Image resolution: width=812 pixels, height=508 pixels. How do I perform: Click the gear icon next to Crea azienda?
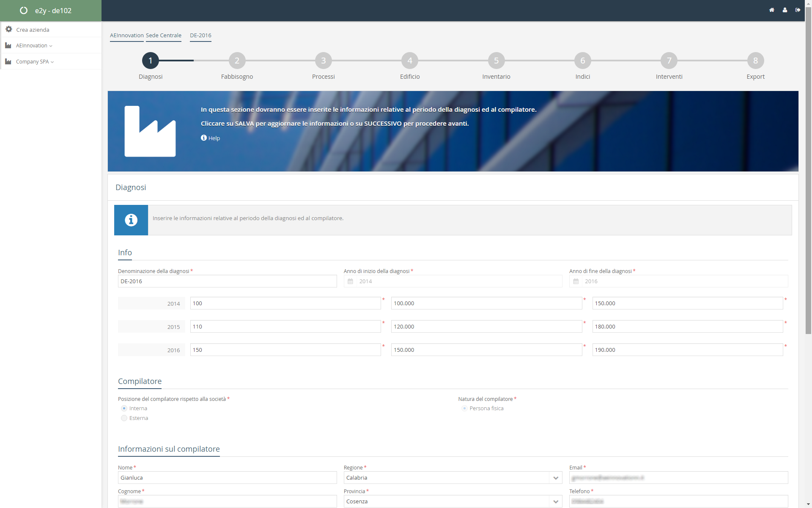pyautogui.click(x=8, y=29)
